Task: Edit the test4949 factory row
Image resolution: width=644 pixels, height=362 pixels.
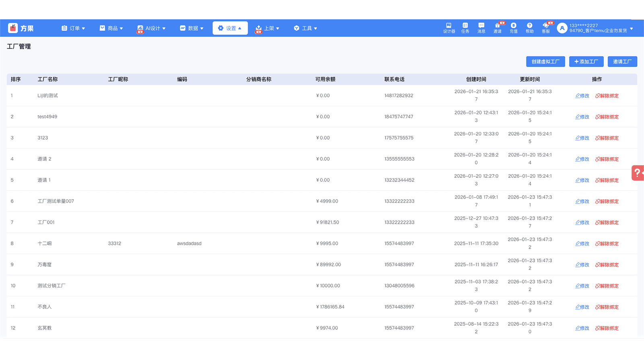Action: [x=582, y=117]
